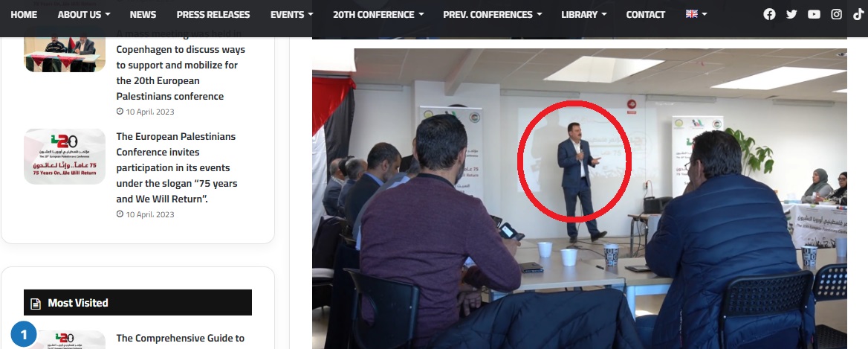
Task: Click the 20th conference logo thumbnail
Action: pyautogui.click(x=65, y=156)
